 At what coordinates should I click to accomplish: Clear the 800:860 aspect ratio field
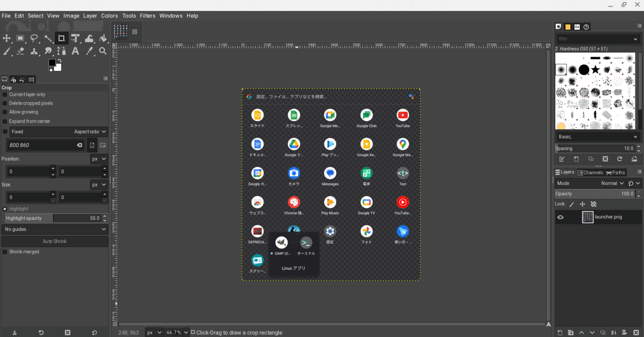pos(79,145)
